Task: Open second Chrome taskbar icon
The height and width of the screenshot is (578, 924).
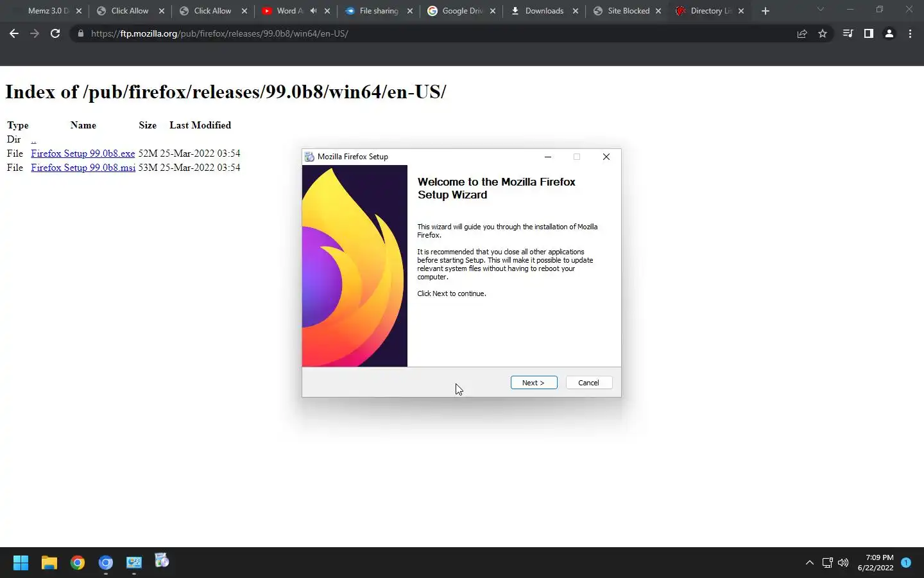Action: pos(106,563)
